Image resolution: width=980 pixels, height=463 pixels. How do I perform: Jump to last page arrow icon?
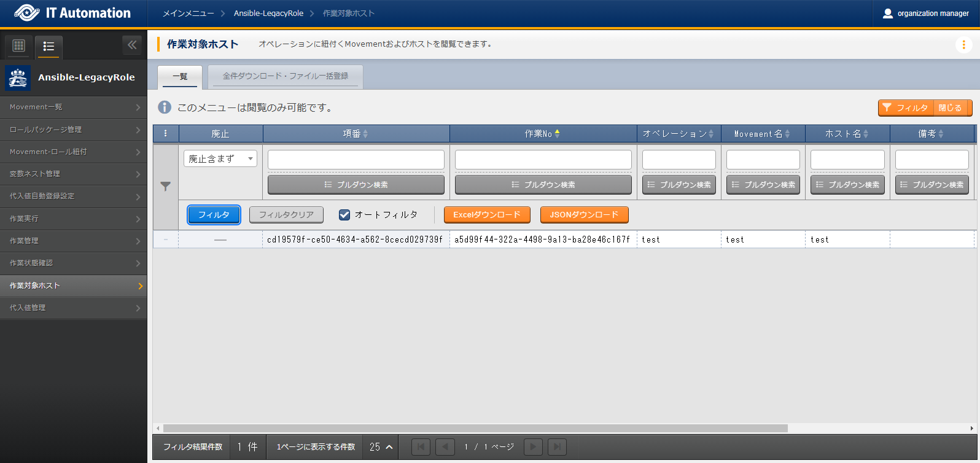click(x=557, y=447)
